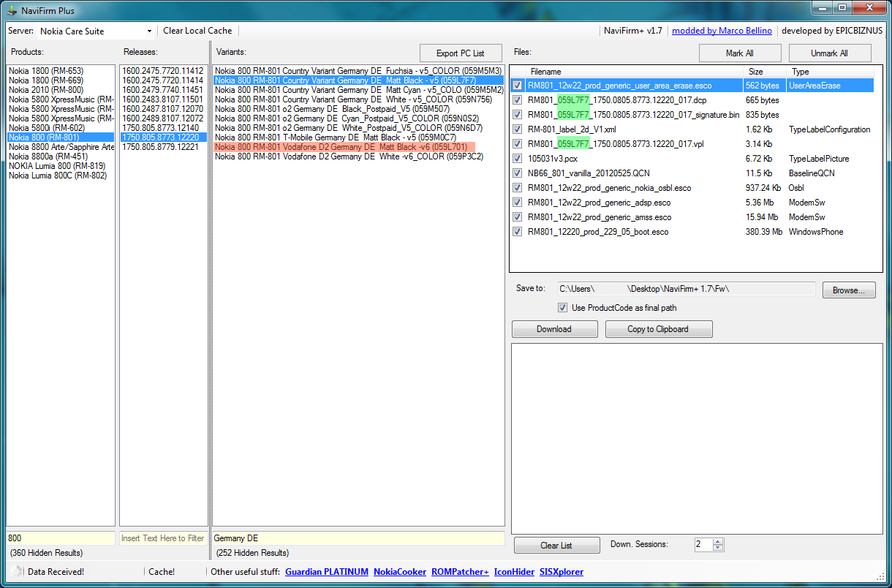The image size is (892, 588).
Task: Uncheck the user_area_erase.esco file checkbox
Action: pyautogui.click(x=518, y=86)
